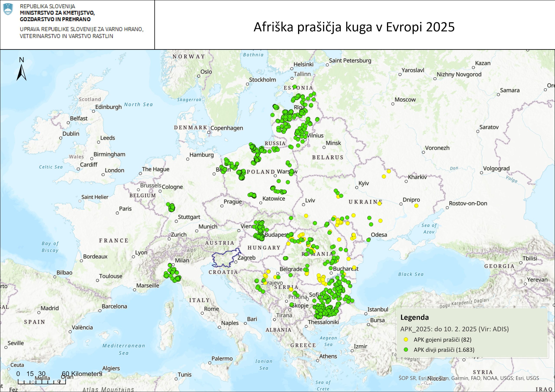
Task: Click the 'Legenda' heading
Action: (x=415, y=317)
